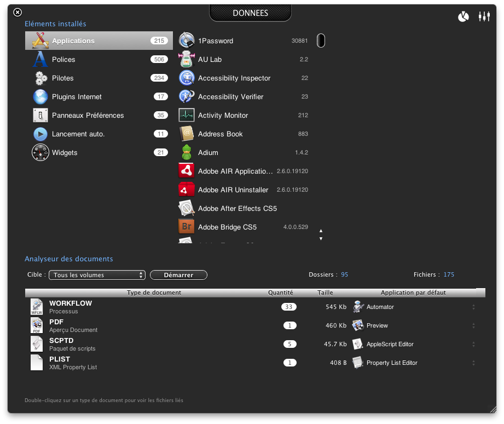Change default app for PDF via stepper arrows

(x=473, y=325)
